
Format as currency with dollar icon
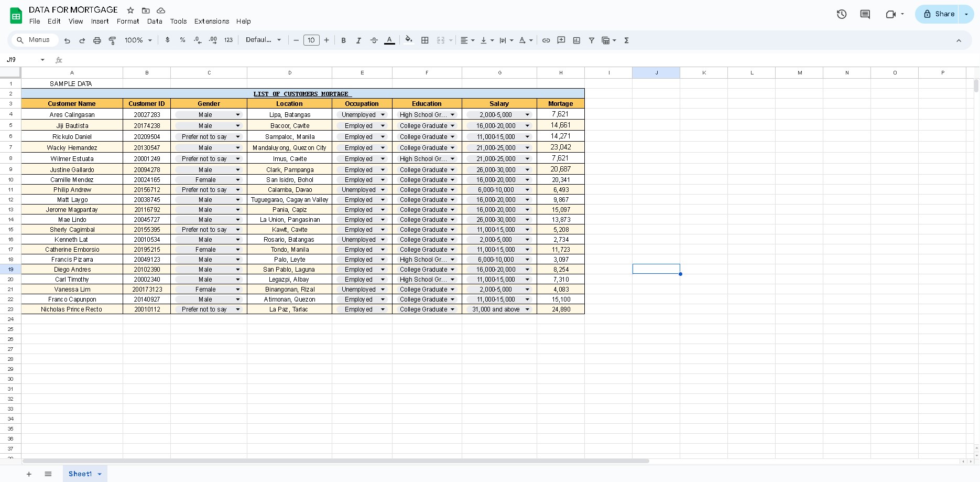pos(168,40)
